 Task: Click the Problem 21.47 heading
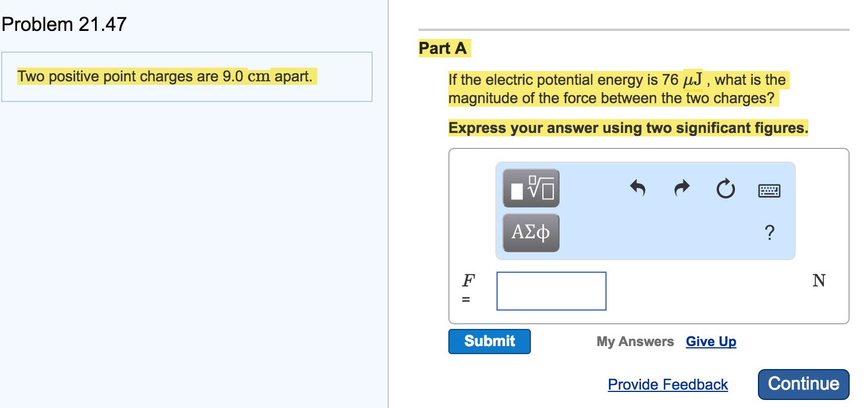pos(64,25)
